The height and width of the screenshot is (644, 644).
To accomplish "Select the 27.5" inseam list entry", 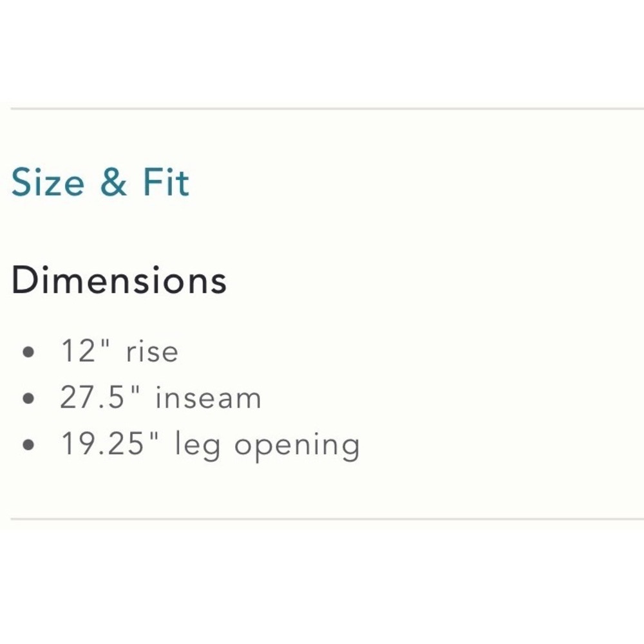I will pyautogui.click(x=160, y=397).
